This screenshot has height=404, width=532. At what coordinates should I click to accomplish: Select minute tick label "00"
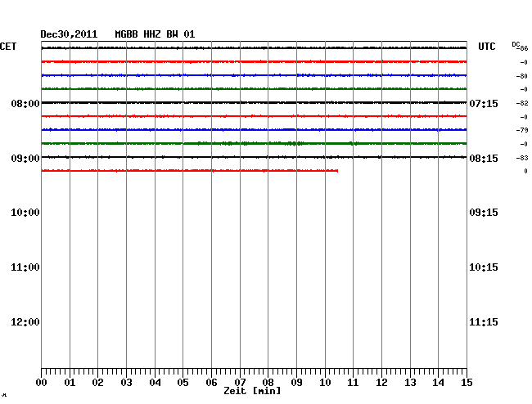[x=42, y=383]
